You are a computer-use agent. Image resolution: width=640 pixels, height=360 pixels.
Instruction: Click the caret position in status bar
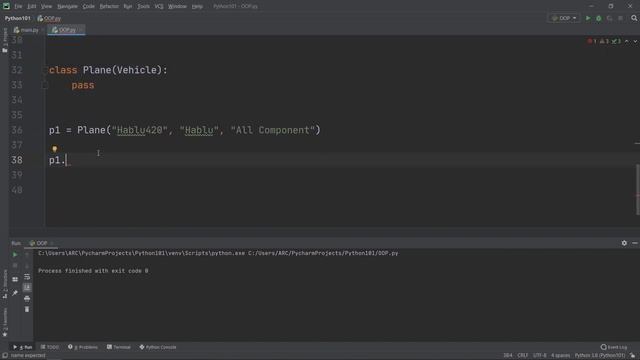click(x=507, y=356)
